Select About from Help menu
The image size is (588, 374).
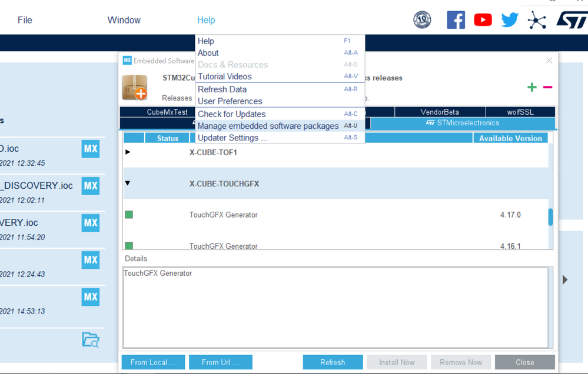tap(280, 53)
